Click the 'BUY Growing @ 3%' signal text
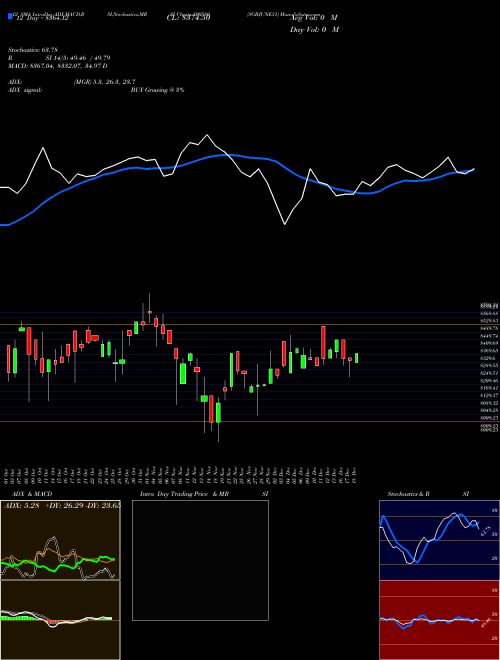The image size is (500, 660). click(x=157, y=90)
